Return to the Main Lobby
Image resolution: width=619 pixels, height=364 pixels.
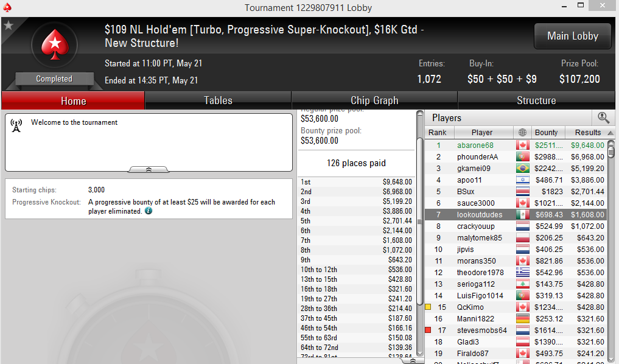(x=572, y=36)
